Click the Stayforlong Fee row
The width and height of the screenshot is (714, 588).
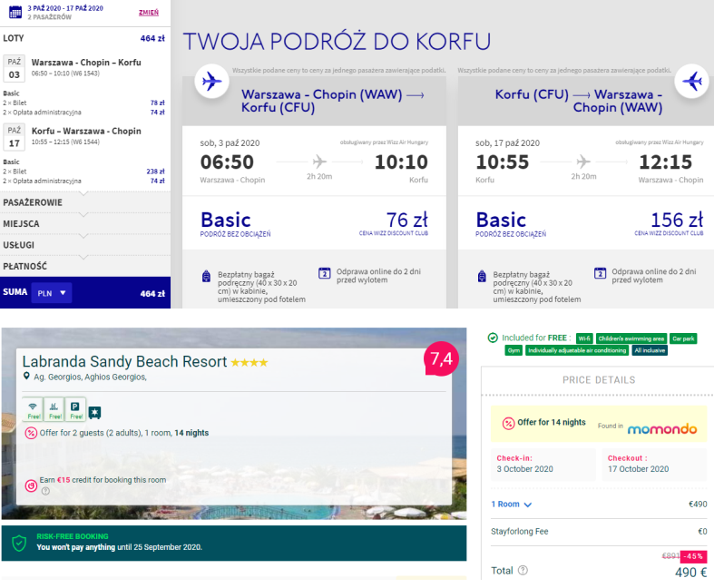[x=599, y=532]
